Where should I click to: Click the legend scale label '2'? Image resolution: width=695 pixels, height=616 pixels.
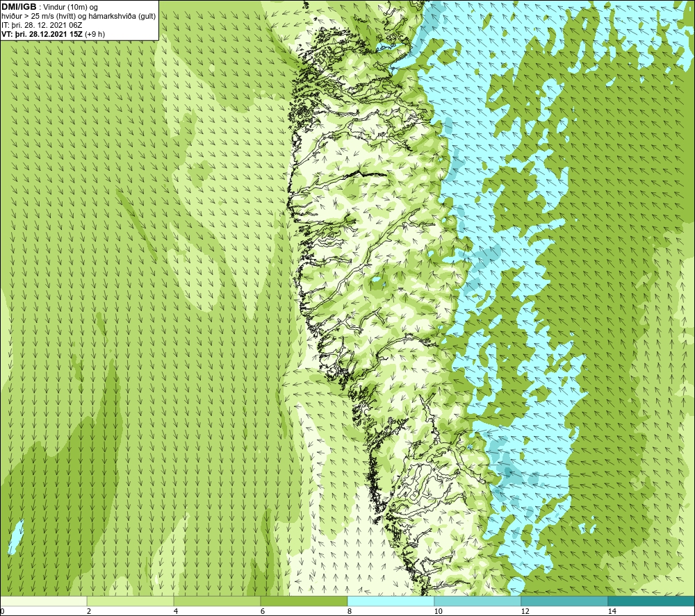pyautogui.click(x=89, y=612)
